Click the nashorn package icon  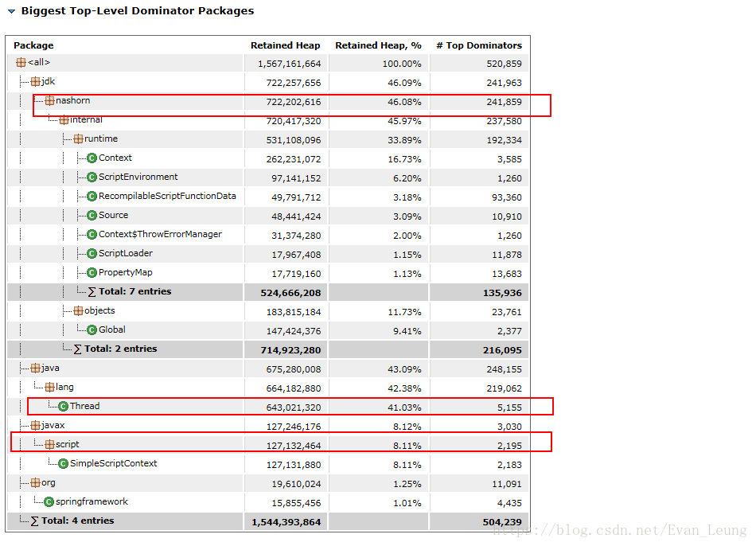tap(49, 100)
